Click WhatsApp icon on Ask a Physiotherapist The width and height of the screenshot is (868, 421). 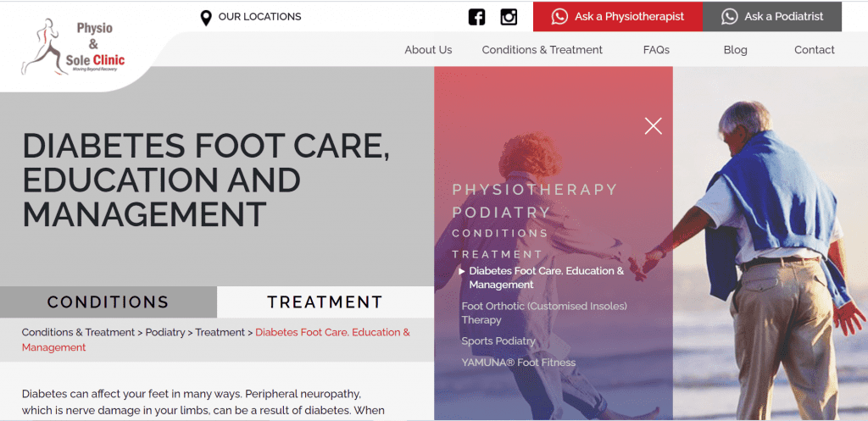point(559,17)
